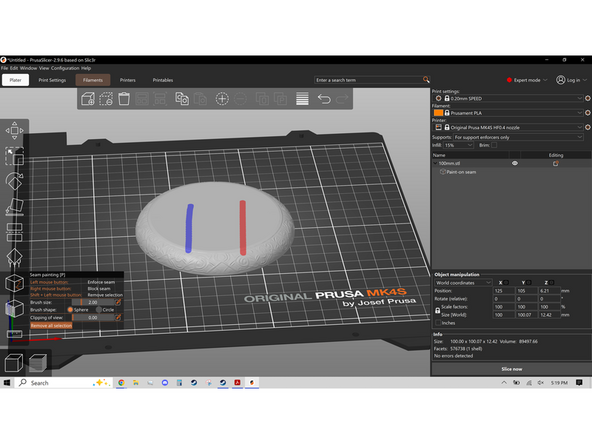Open the Print settings 0.20mm SPEED dropdown

pos(508,98)
